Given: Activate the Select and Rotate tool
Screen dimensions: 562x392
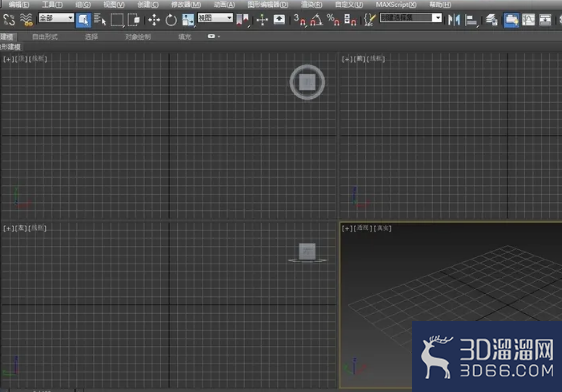Looking at the screenshot, I should 171,20.
